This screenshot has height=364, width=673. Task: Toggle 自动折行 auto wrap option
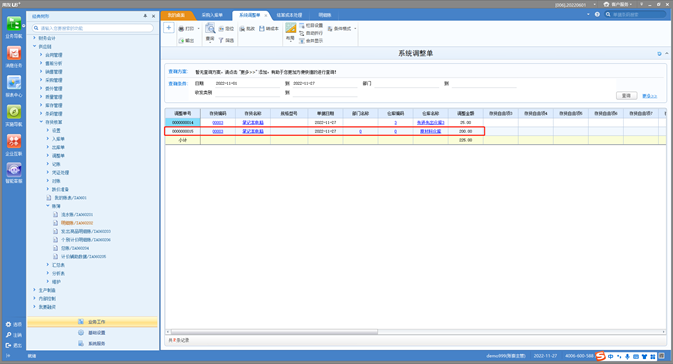(x=311, y=33)
